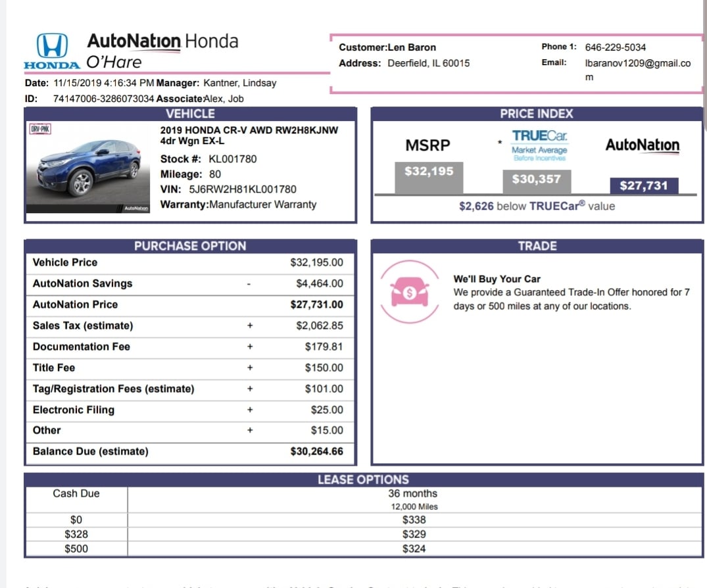Click the PURCHASE OPTION section header
707x588 pixels.
(x=190, y=246)
